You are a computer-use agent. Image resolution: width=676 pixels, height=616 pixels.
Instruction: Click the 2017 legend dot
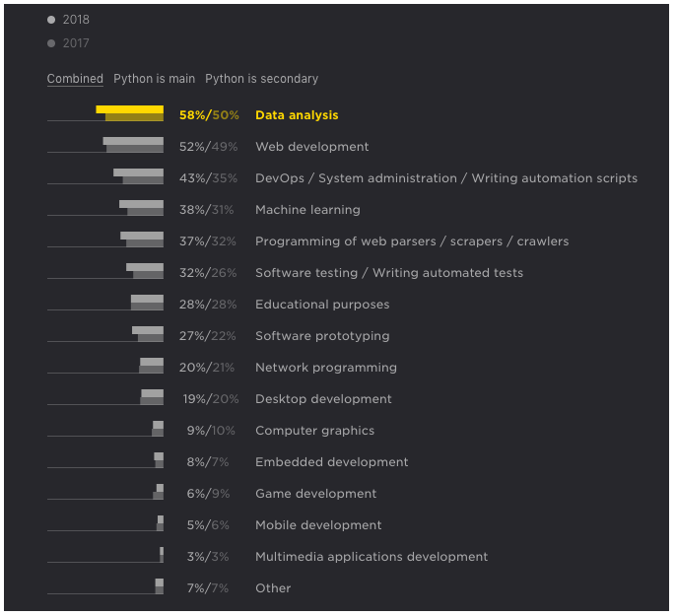tap(51, 43)
